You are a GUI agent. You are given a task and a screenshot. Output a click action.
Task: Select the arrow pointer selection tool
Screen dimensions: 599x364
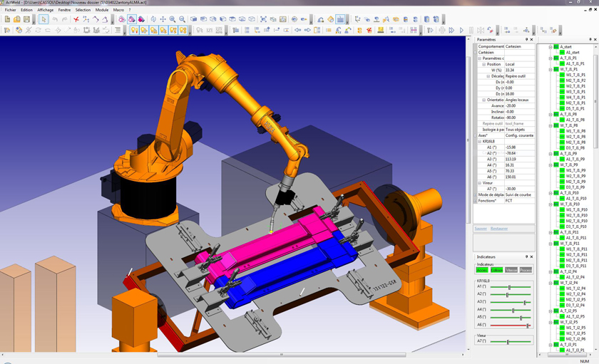pos(43,19)
